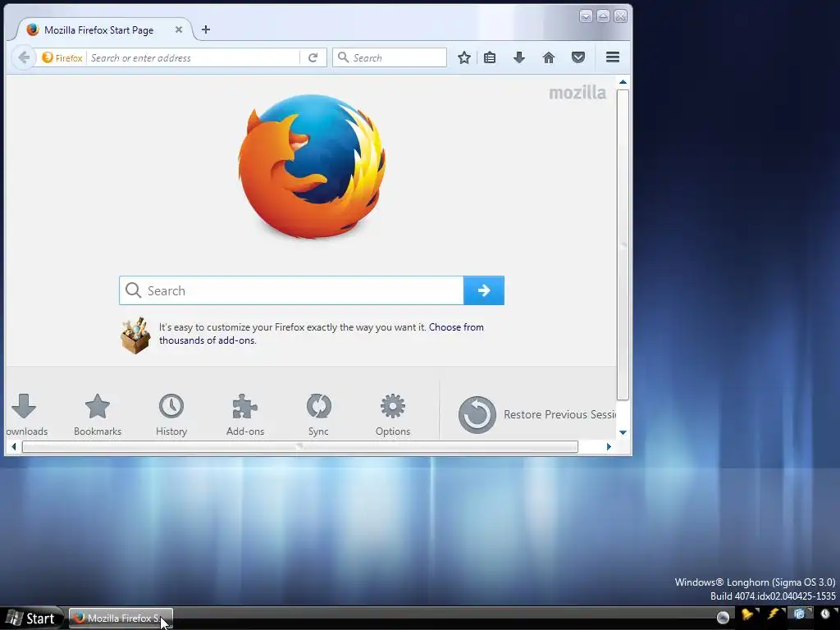Click the yellow bell tray icon
This screenshot has height=630, width=840.
coord(747,615)
